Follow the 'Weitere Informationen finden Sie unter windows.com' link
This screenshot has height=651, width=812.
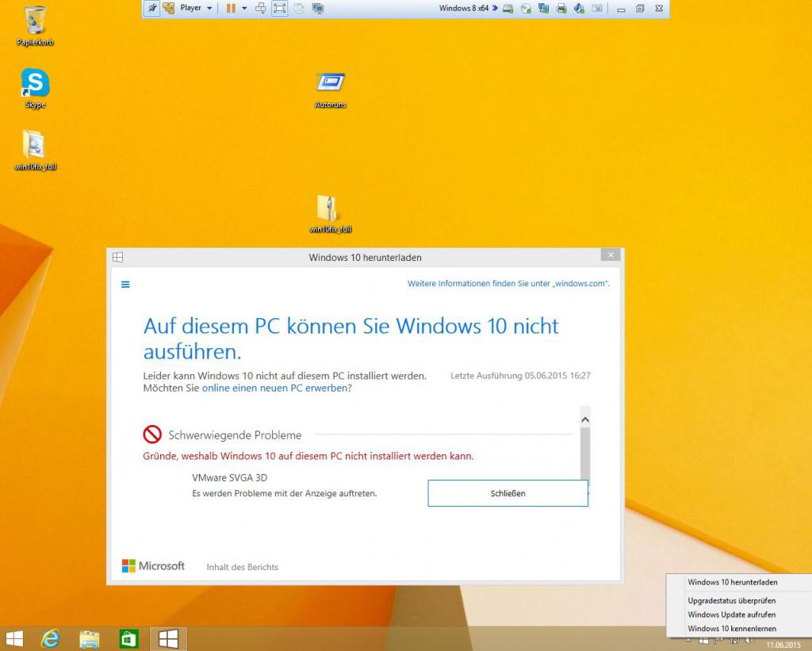508,283
